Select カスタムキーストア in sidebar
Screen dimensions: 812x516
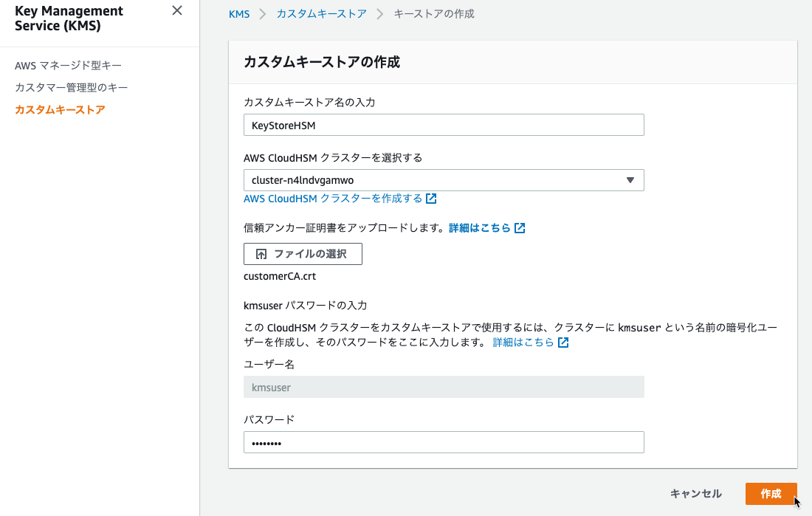[x=60, y=110]
